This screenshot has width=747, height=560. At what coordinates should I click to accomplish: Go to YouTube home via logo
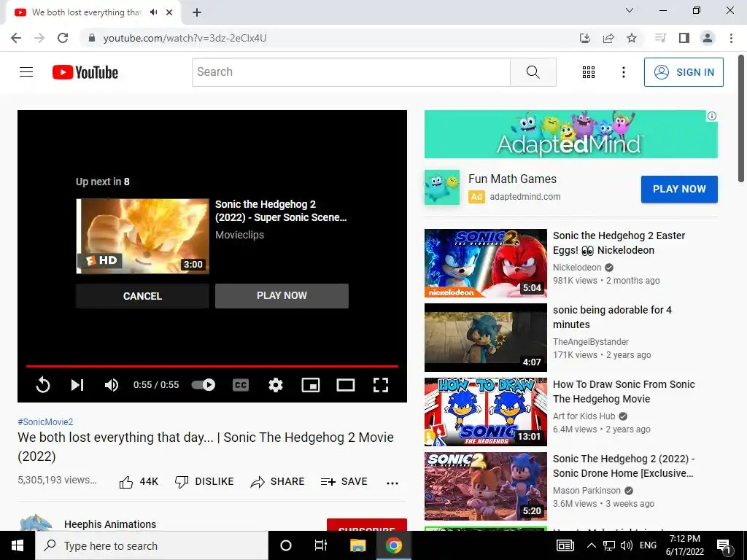click(85, 72)
